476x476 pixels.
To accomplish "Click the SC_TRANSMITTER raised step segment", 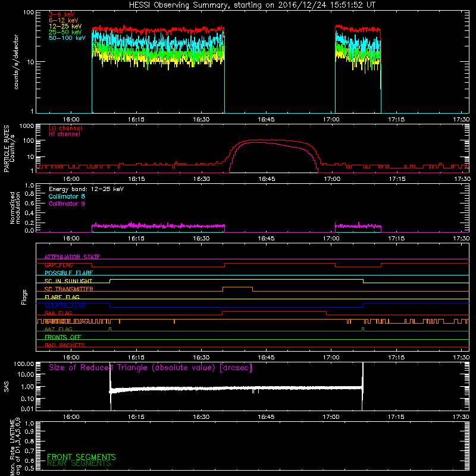I will [x=237, y=287].
